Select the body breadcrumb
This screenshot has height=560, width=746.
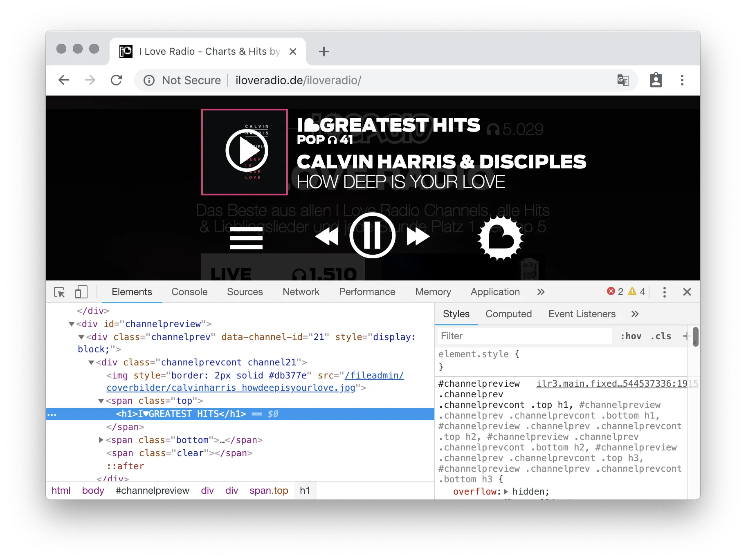[93, 491]
